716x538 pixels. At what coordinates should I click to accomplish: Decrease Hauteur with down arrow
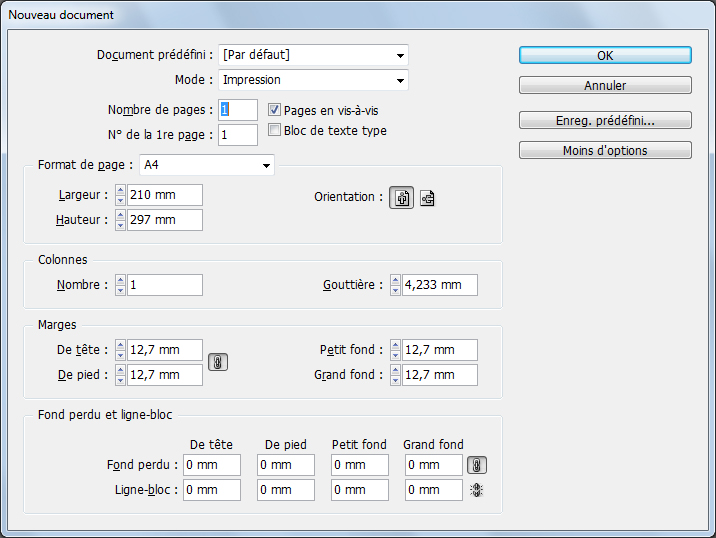point(120,225)
